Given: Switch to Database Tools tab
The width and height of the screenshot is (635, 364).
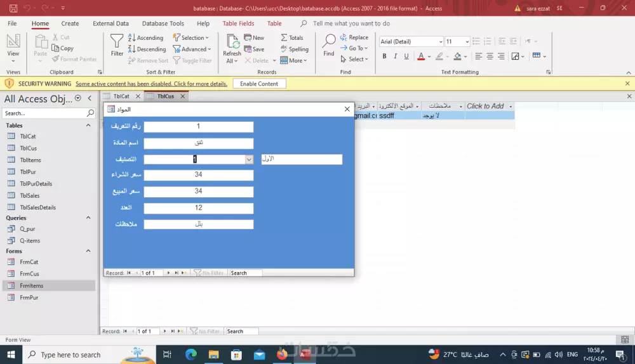Looking at the screenshot, I should (163, 23).
